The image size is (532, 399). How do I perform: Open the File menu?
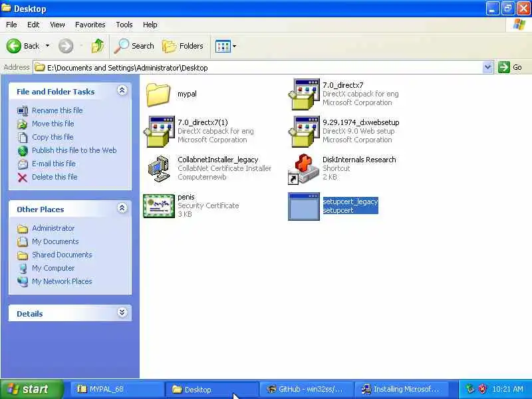click(11, 25)
